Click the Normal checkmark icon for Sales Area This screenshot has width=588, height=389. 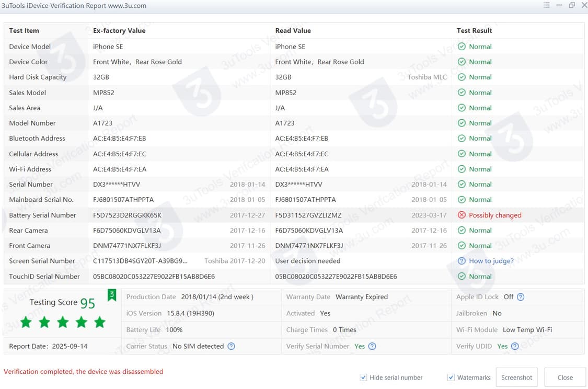coord(462,108)
